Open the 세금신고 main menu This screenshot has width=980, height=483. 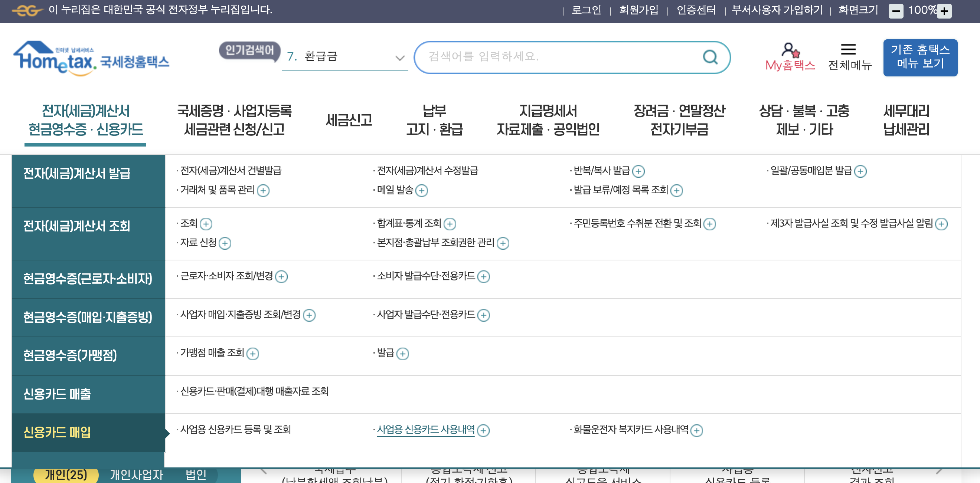pyautogui.click(x=349, y=120)
